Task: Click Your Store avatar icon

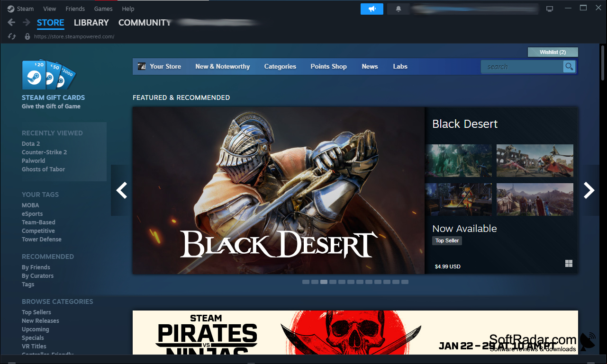Action: (142, 66)
